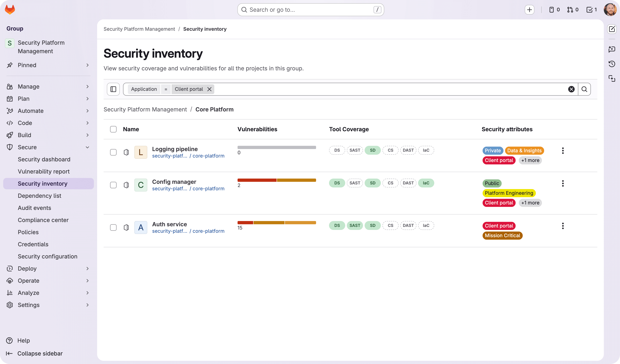Viewport: 620px width, 364px height.
Task: Open the Security Platform Management breadcrumb link
Action: point(139,29)
